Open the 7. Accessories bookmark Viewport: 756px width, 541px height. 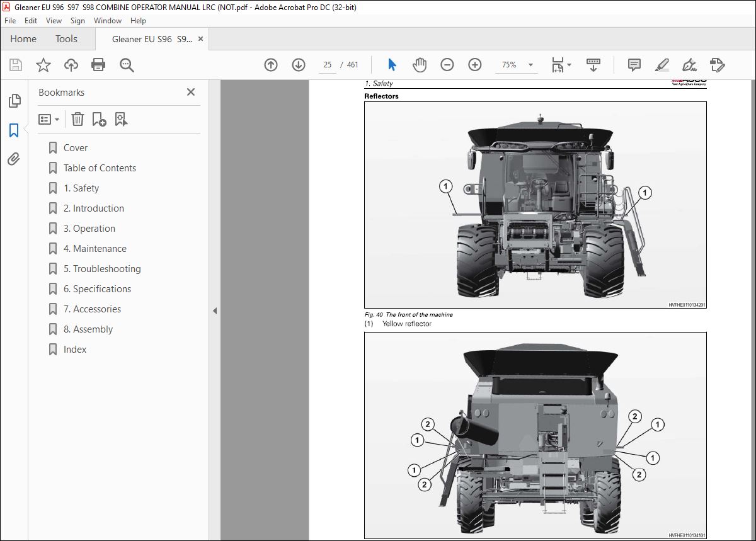tap(93, 309)
